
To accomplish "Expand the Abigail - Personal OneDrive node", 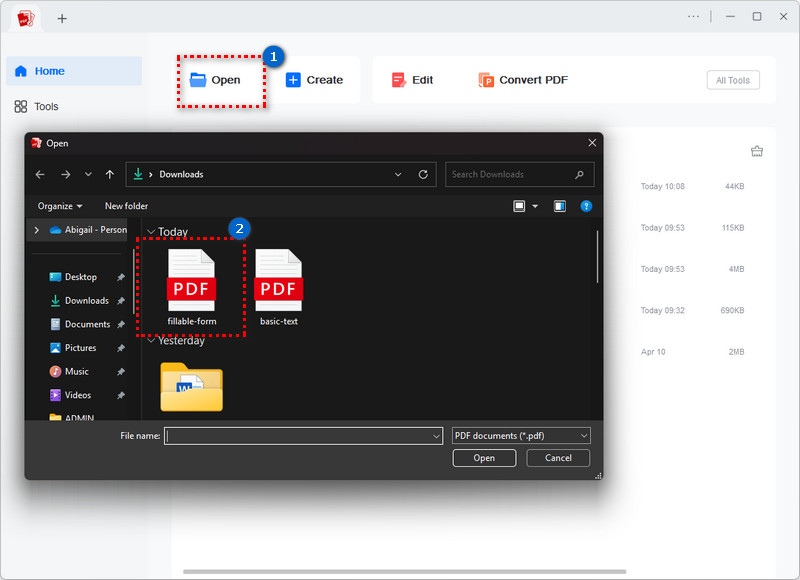I will [x=37, y=230].
